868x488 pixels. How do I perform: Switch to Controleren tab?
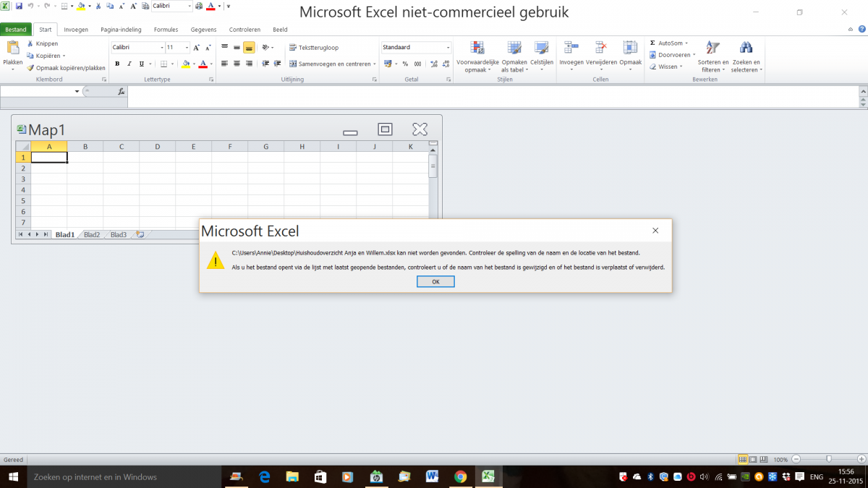point(244,30)
